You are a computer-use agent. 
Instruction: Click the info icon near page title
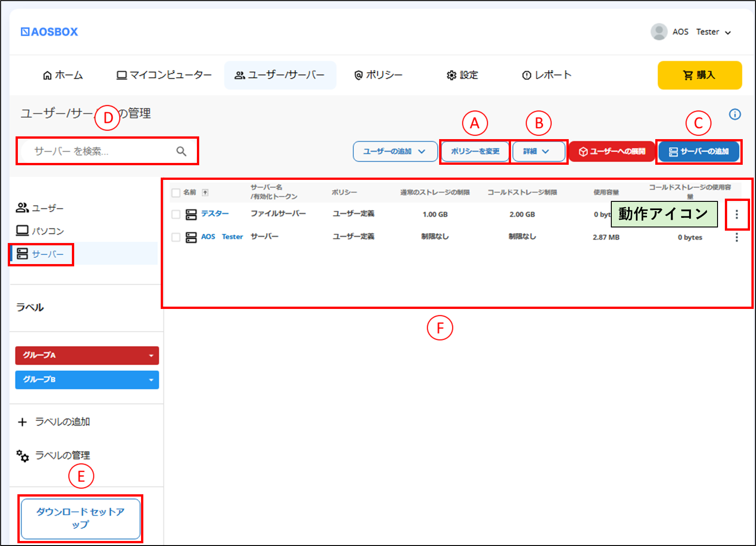click(x=735, y=114)
